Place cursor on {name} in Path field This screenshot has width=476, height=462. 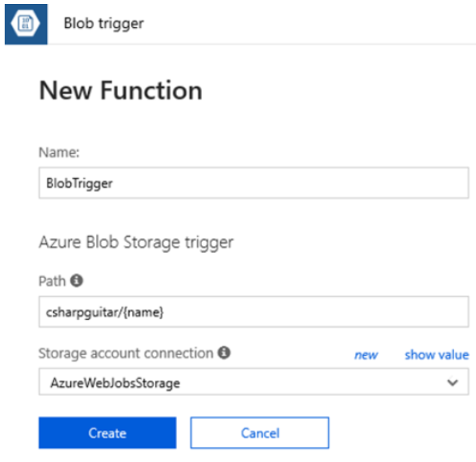(x=144, y=312)
